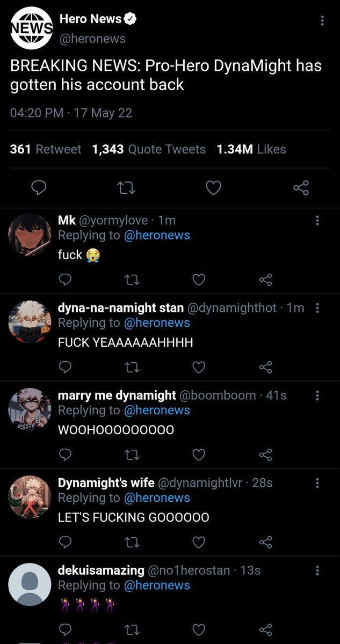Image resolution: width=340 pixels, height=644 pixels.
Task: Open more options for Hero News tweet
Action: [322, 21]
